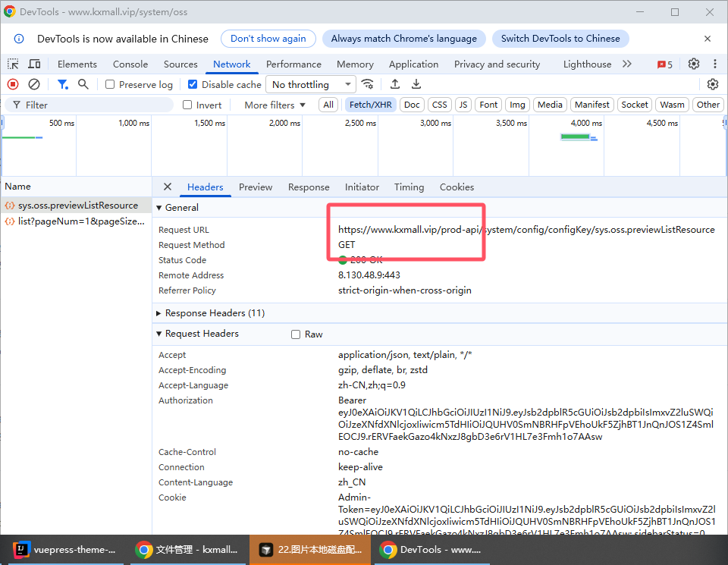728x565 pixels.
Task: Enable the Preserve log checkbox
Action: (110, 85)
